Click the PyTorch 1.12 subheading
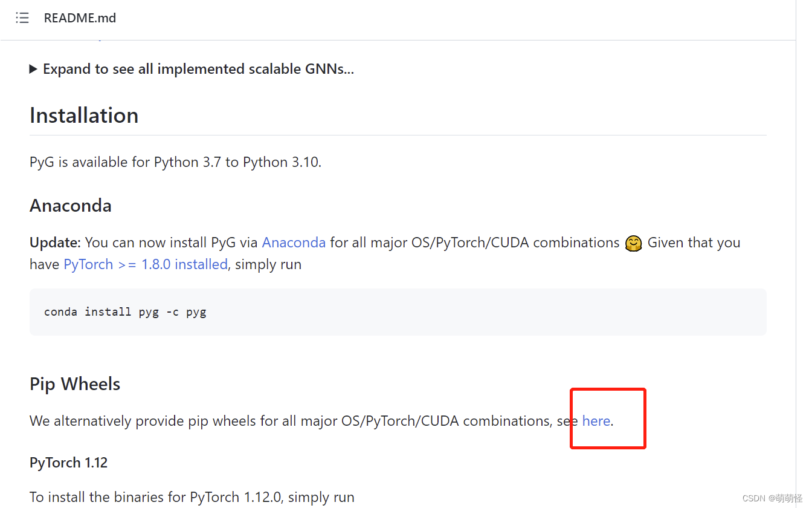 tap(68, 463)
